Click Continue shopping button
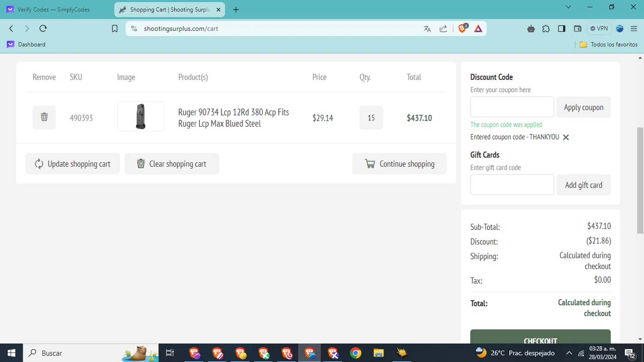This screenshot has width=644, height=362. [x=399, y=164]
